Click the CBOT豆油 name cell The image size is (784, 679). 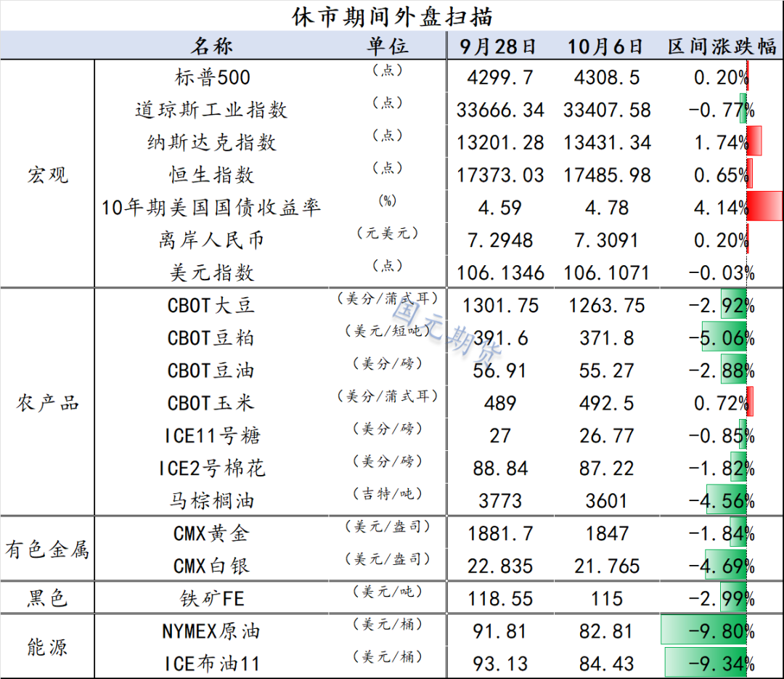(211, 370)
